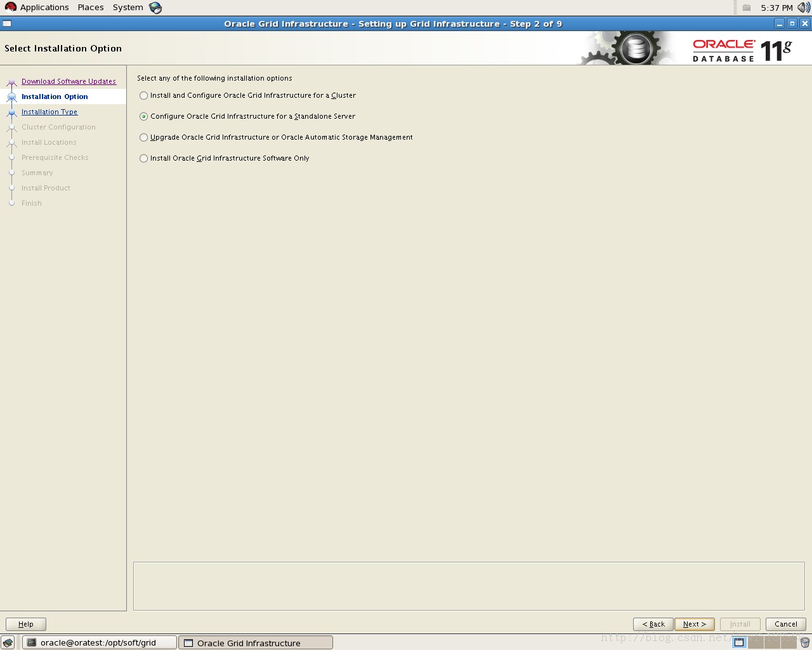Click the volume speaker icon
This screenshot has width=812, height=650.
pyautogui.click(x=804, y=8)
